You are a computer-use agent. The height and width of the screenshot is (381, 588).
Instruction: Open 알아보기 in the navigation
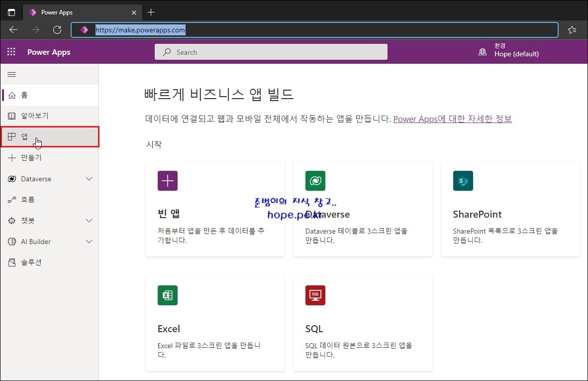point(50,116)
